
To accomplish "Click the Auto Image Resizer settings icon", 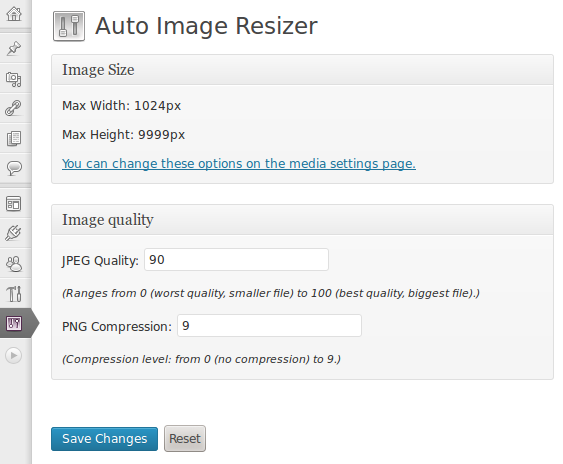I will pyautogui.click(x=69, y=26).
